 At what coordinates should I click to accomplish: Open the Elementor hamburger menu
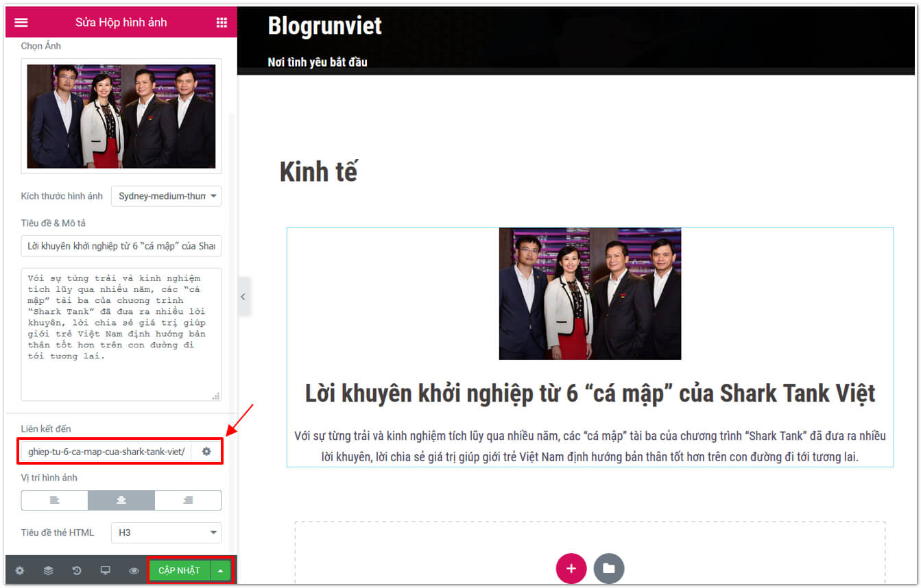coord(21,23)
